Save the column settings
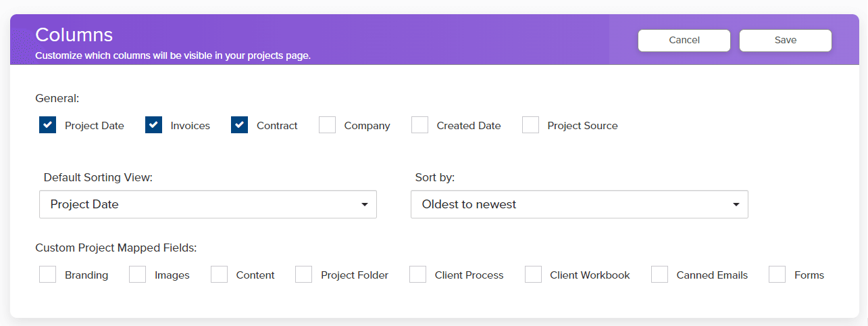This screenshot has height=326, width=868. 786,41
